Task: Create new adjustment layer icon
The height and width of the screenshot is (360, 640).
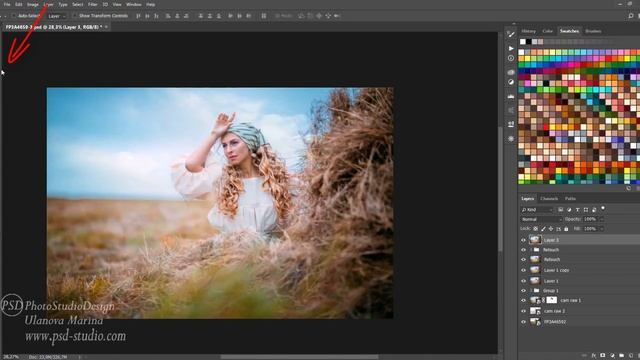Action: [612, 356]
